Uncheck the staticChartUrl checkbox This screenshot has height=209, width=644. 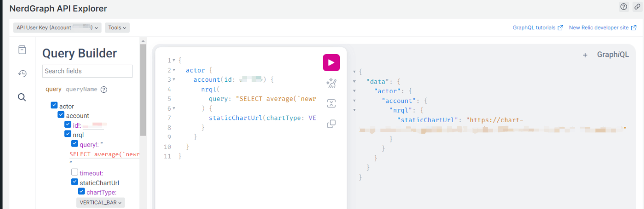click(75, 182)
